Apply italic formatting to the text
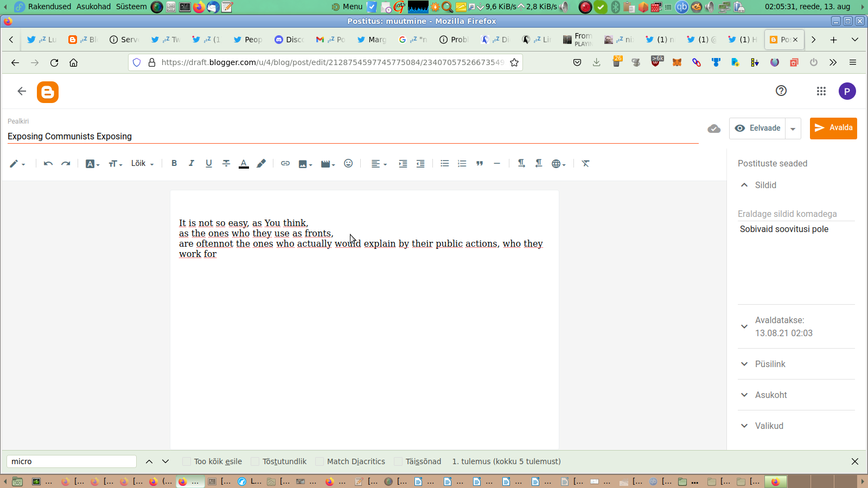868x488 pixels. pos(192,163)
